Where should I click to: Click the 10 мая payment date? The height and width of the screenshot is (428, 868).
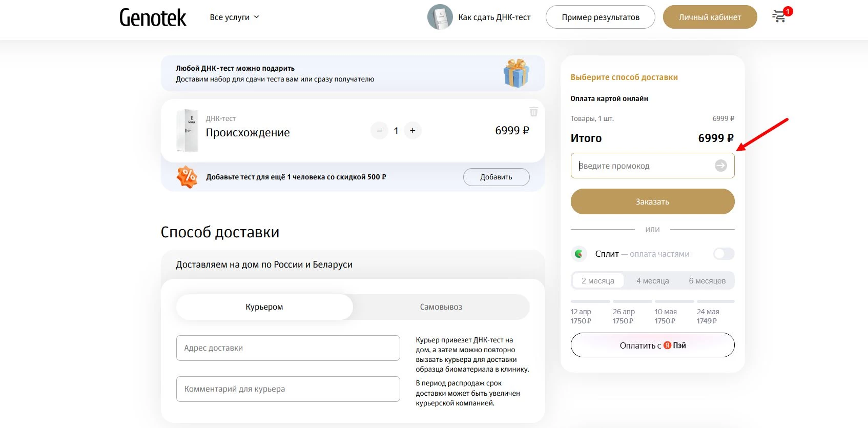click(x=666, y=312)
